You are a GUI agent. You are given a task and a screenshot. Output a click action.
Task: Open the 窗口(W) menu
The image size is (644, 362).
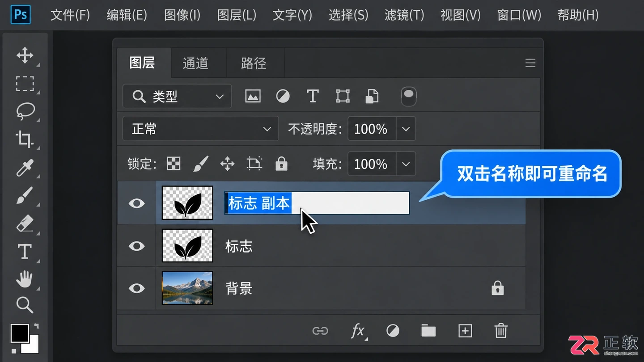(519, 15)
